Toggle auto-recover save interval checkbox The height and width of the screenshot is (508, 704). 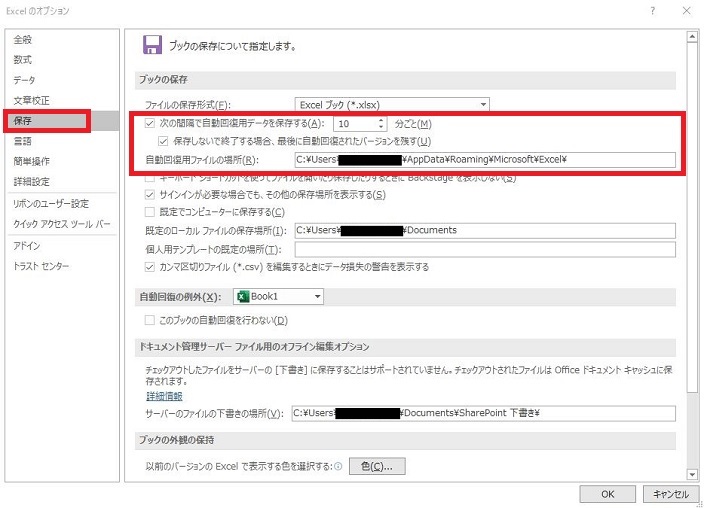(x=150, y=123)
